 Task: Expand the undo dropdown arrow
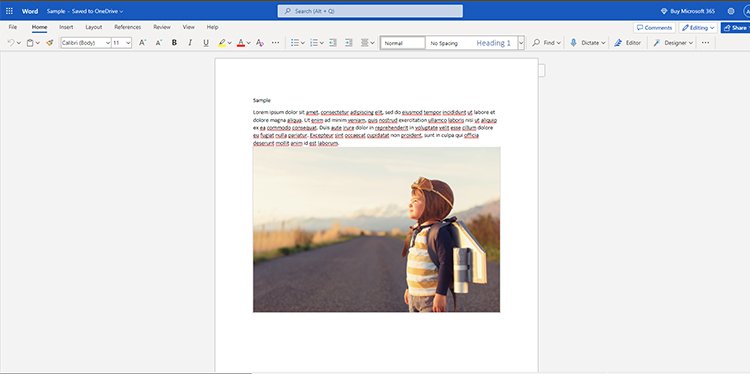19,43
